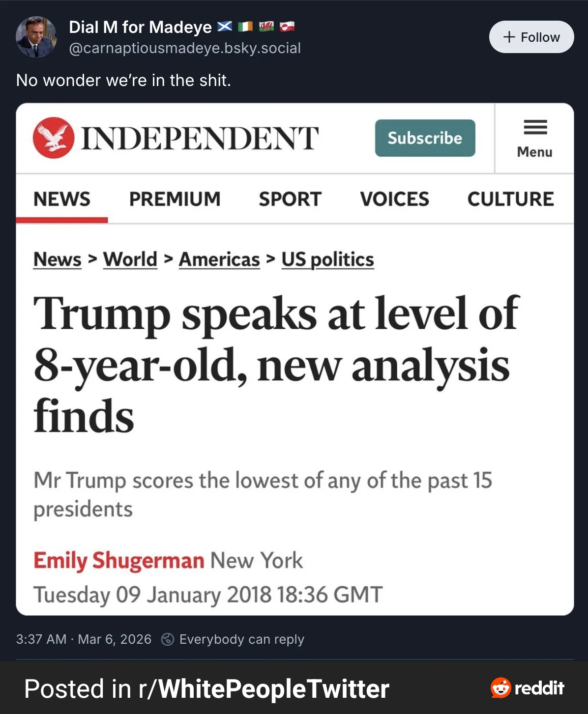Navigate to US politics breadcrumb

(x=327, y=259)
